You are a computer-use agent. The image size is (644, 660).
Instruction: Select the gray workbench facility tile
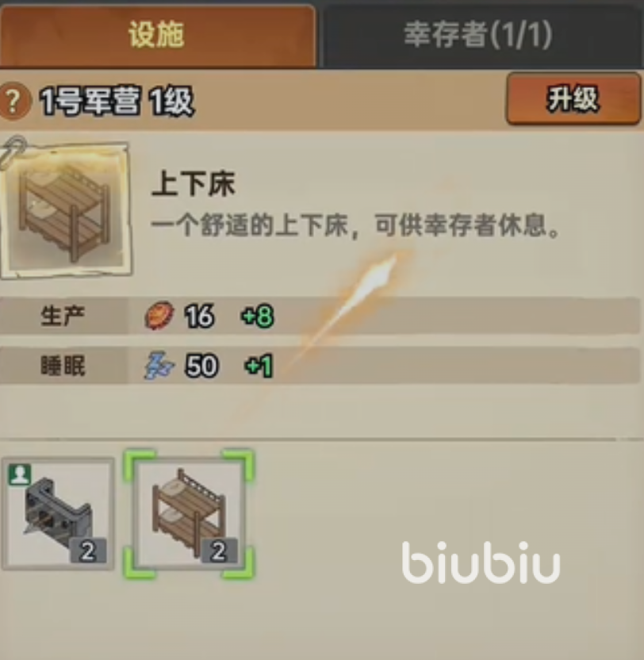58,513
